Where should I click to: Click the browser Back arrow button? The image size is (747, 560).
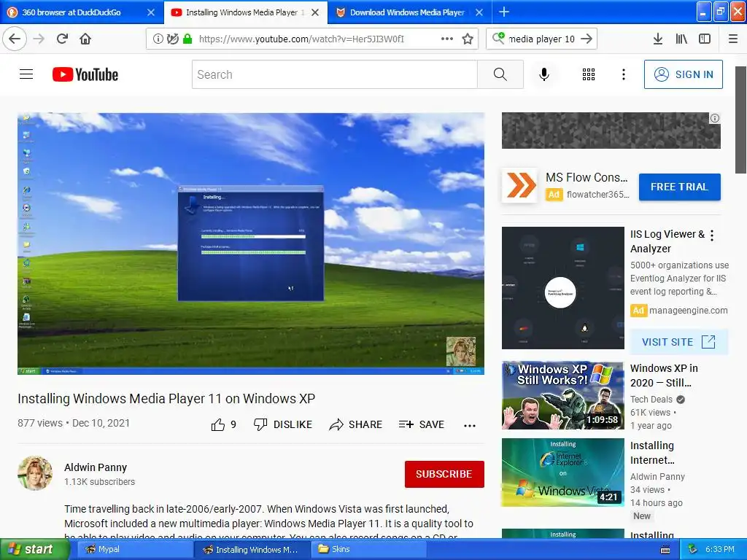pyautogui.click(x=15, y=39)
